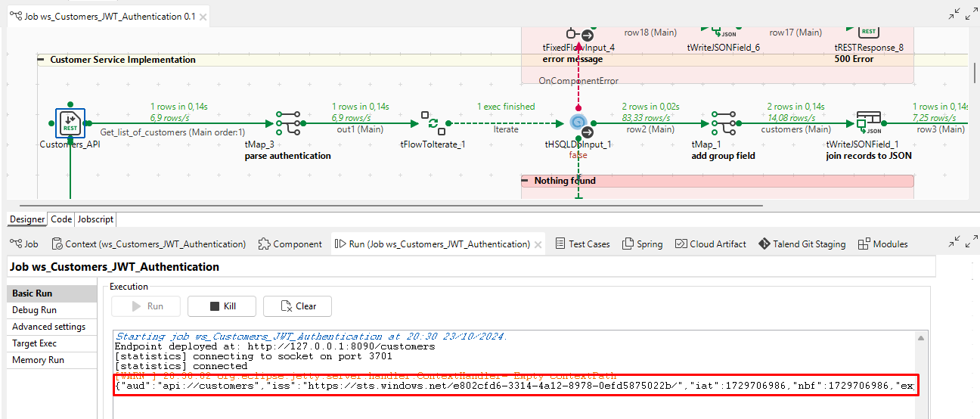Screen dimensions: 980x419
Task: Select Memory Run option
Action: [x=52, y=360]
